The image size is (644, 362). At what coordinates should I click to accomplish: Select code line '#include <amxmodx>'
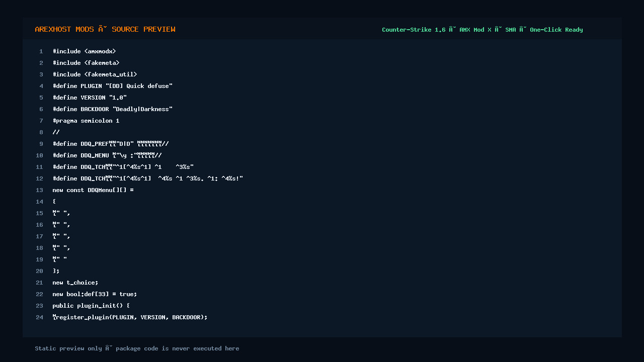(x=84, y=51)
